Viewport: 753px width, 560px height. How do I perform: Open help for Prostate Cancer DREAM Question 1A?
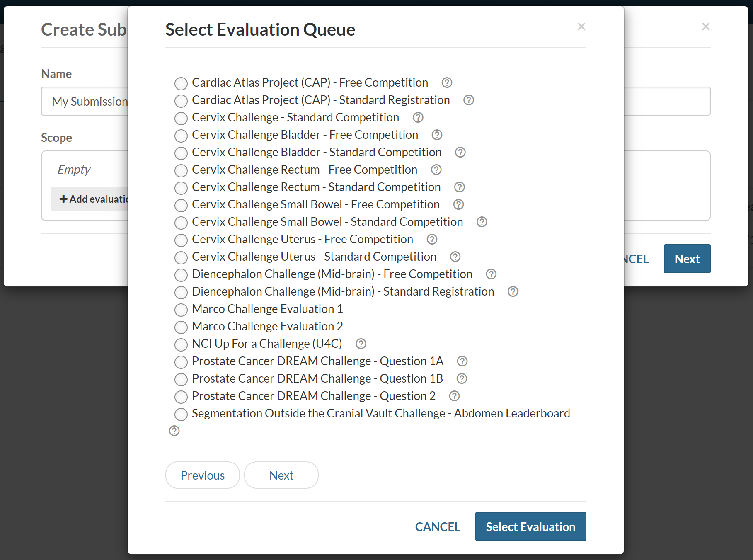point(462,361)
